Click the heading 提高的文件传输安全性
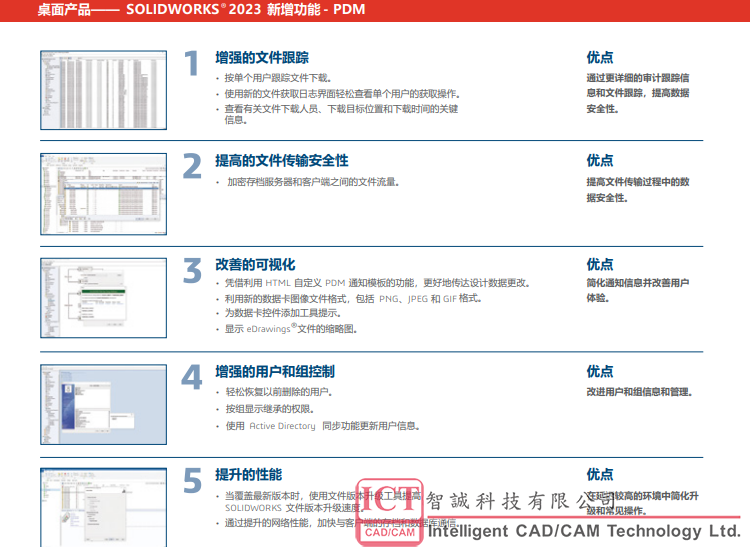This screenshot has height=547, width=750. (282, 161)
